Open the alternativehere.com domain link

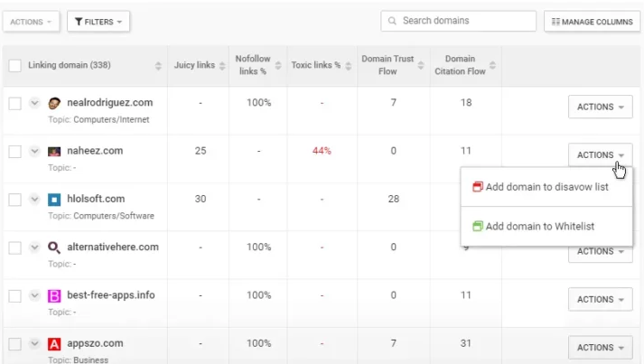pos(112,247)
